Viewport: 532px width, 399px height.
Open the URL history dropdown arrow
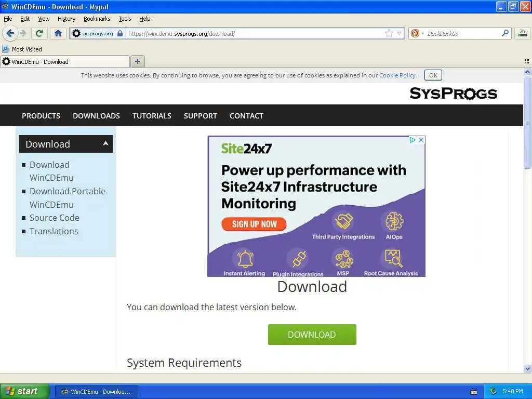pyautogui.click(x=400, y=33)
